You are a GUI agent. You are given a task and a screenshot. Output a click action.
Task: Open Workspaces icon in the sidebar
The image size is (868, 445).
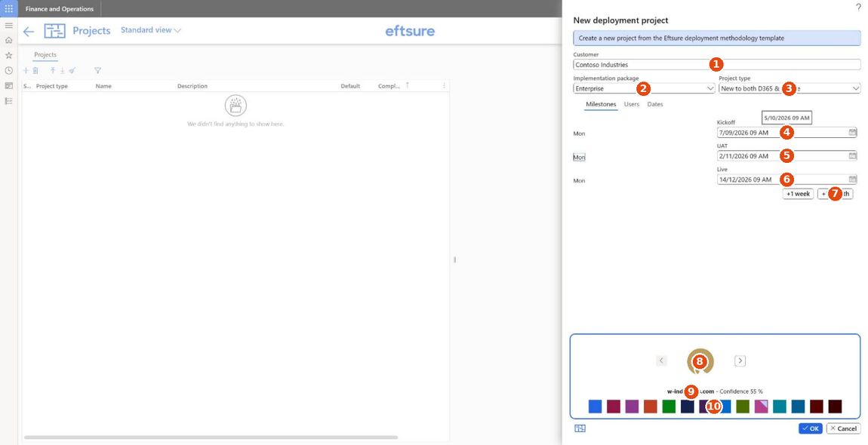tap(9, 86)
